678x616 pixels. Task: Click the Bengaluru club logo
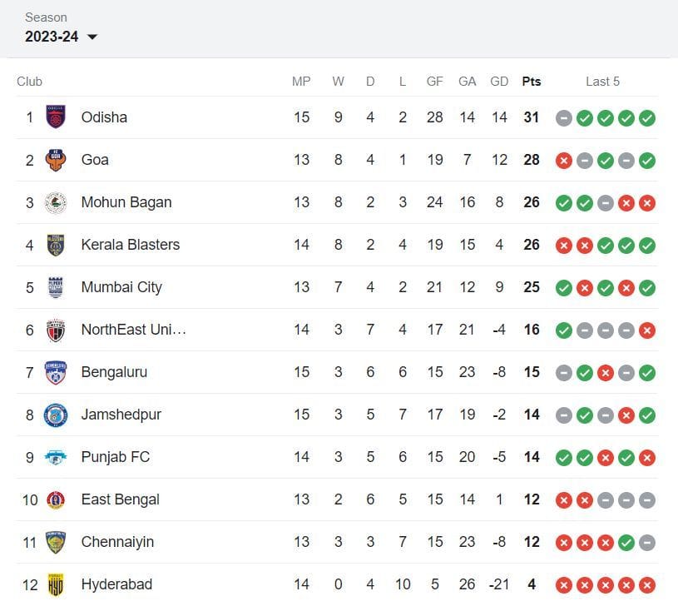[x=55, y=372]
